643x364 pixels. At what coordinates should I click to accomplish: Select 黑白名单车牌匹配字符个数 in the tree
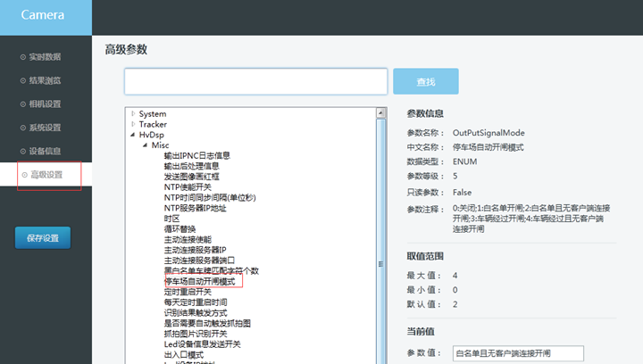(x=211, y=270)
